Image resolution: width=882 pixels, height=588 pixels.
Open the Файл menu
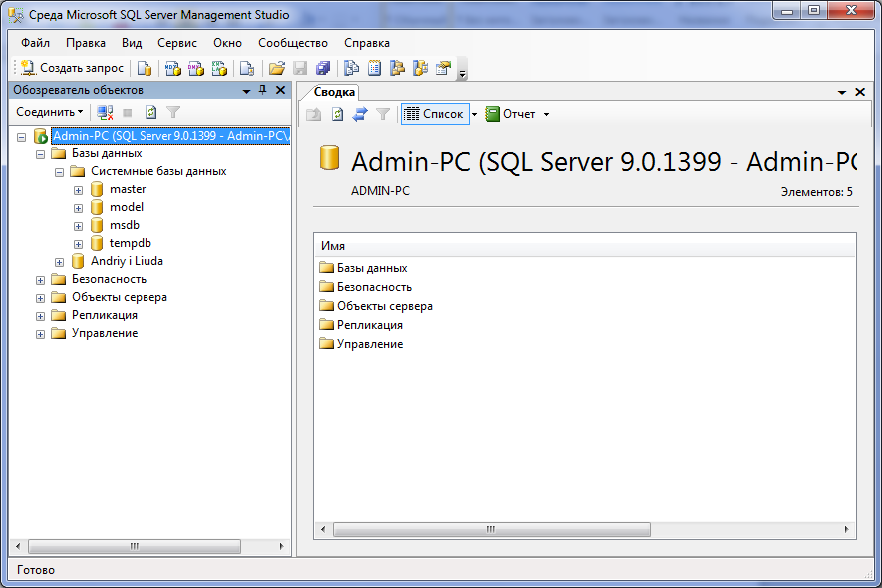click(35, 43)
